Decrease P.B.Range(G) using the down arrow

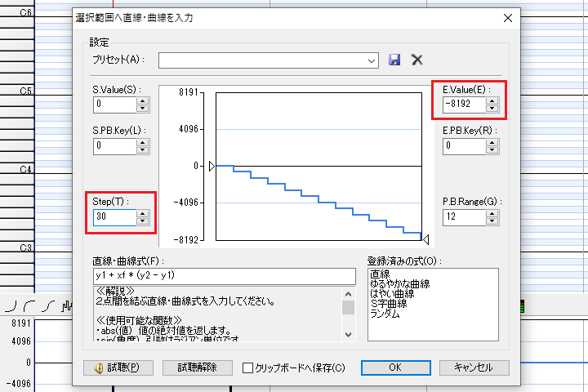[x=492, y=220]
